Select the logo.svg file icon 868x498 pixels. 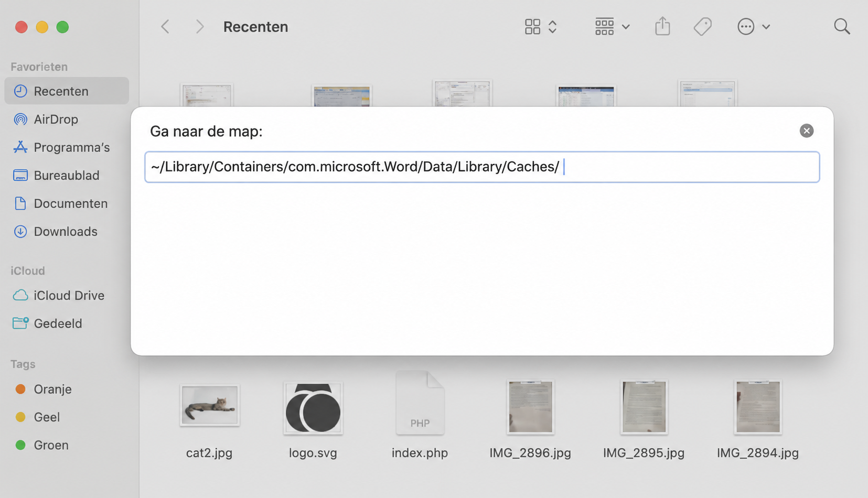coord(313,408)
